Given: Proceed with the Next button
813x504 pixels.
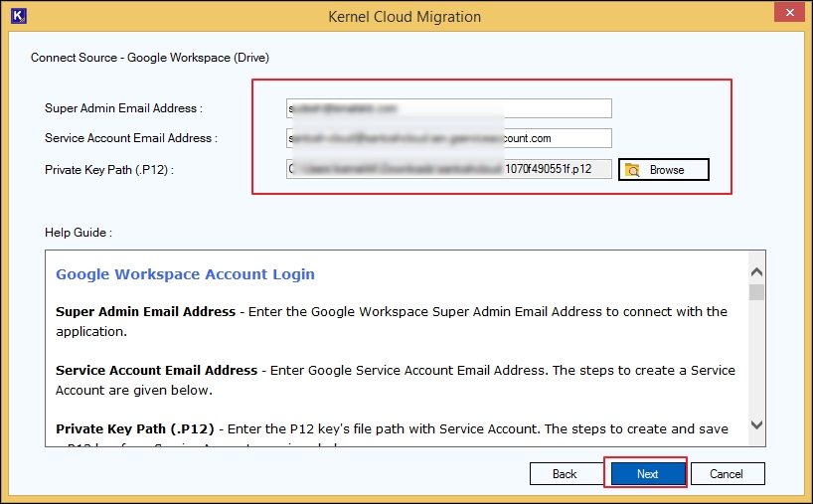Looking at the screenshot, I should tap(648, 473).
